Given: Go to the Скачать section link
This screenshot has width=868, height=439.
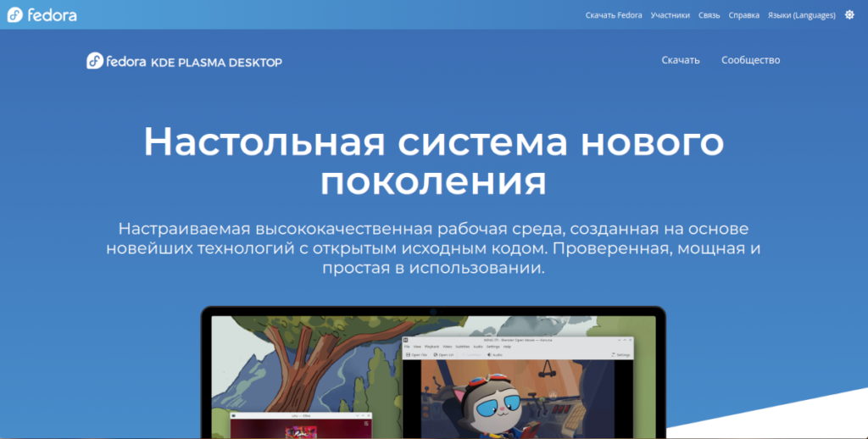Looking at the screenshot, I should point(681,60).
